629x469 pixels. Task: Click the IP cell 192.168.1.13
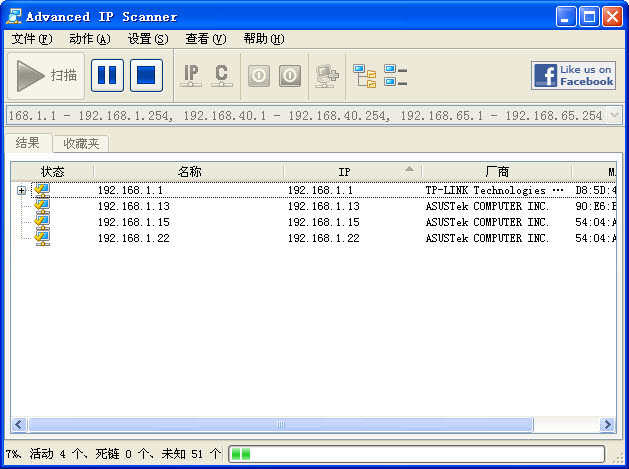(323, 206)
